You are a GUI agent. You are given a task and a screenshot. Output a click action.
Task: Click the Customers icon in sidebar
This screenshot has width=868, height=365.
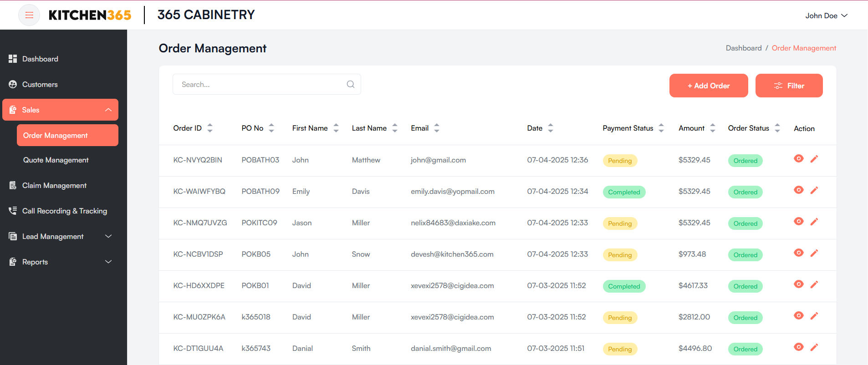(13, 84)
